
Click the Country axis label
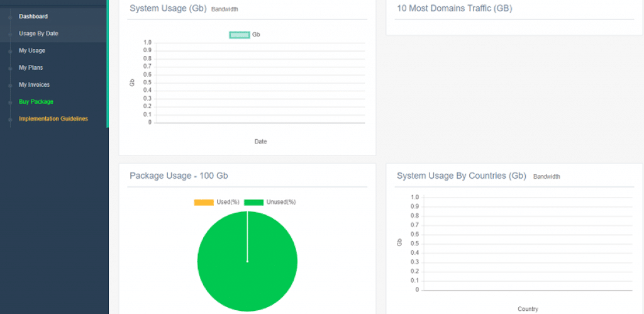tap(528, 309)
